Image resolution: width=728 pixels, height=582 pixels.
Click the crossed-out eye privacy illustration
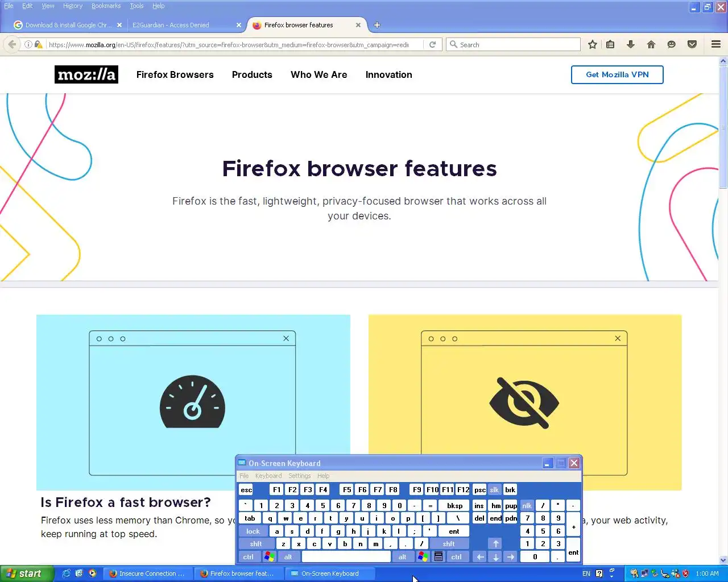pos(524,402)
